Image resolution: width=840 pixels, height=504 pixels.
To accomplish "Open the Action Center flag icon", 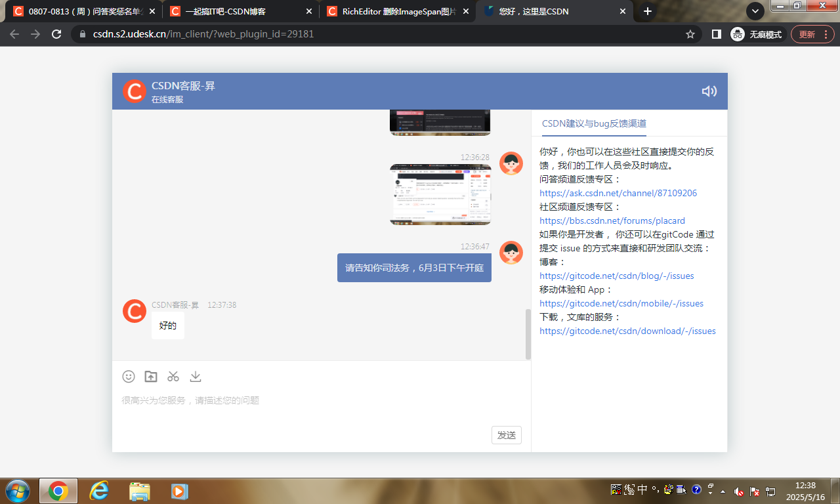I will [755, 491].
